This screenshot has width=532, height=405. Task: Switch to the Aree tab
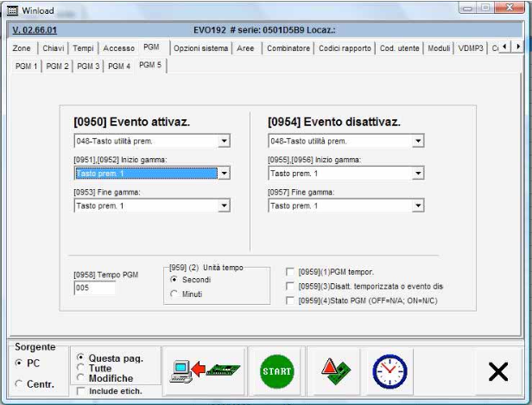coord(245,48)
